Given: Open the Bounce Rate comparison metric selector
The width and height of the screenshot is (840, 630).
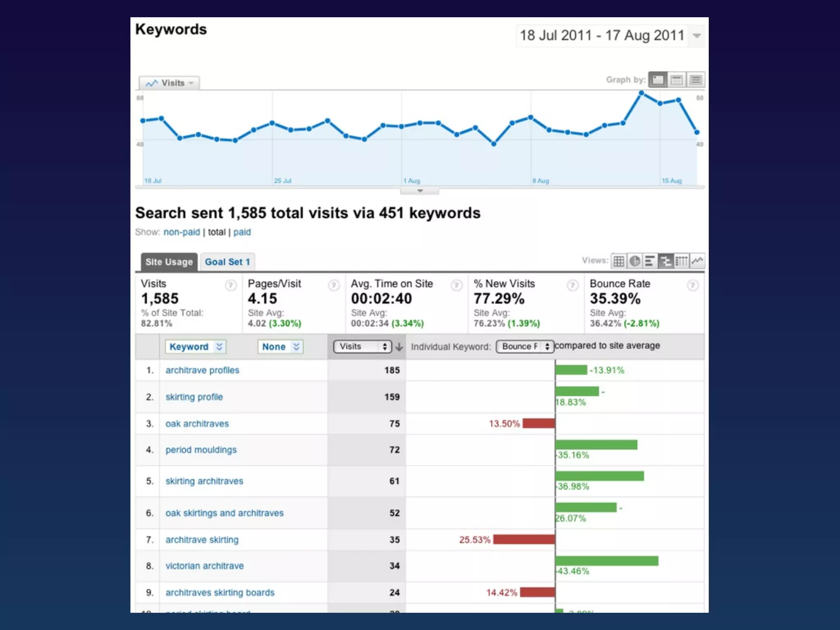Looking at the screenshot, I should click(x=525, y=347).
